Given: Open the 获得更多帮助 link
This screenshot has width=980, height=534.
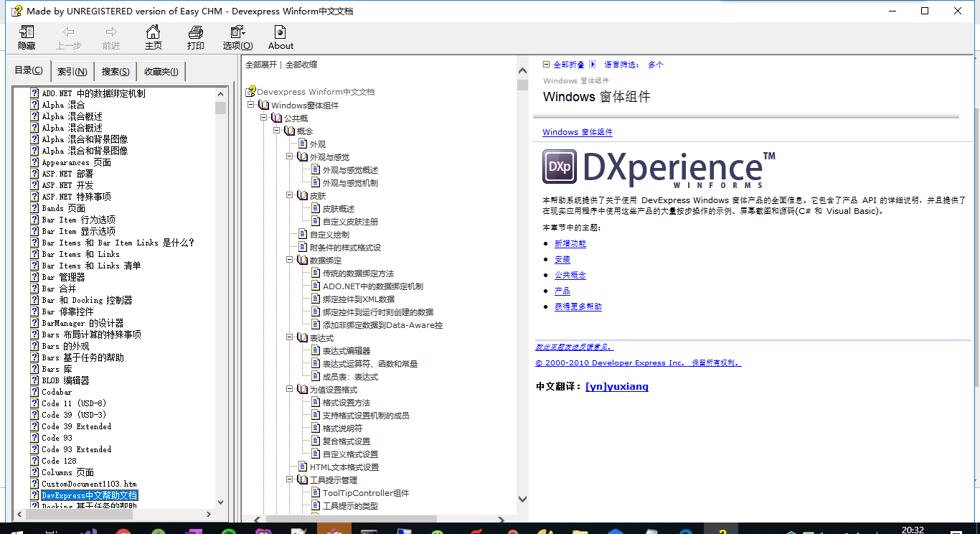Looking at the screenshot, I should click(578, 306).
